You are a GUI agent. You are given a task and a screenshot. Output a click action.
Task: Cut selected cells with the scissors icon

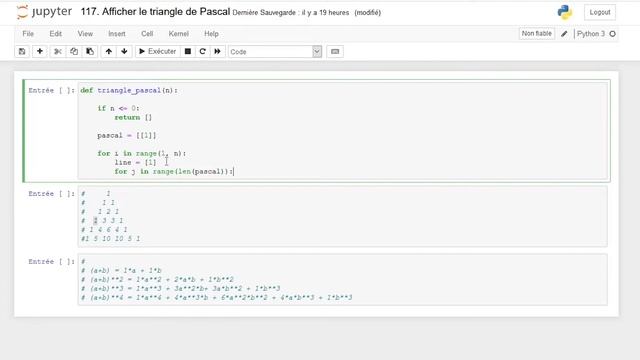58,51
